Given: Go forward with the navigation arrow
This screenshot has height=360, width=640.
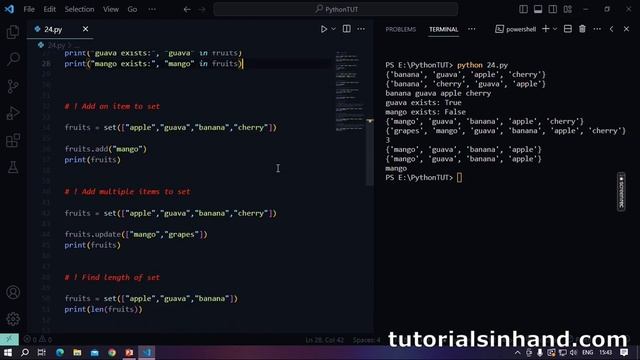Looking at the screenshot, I should coord(202,9).
